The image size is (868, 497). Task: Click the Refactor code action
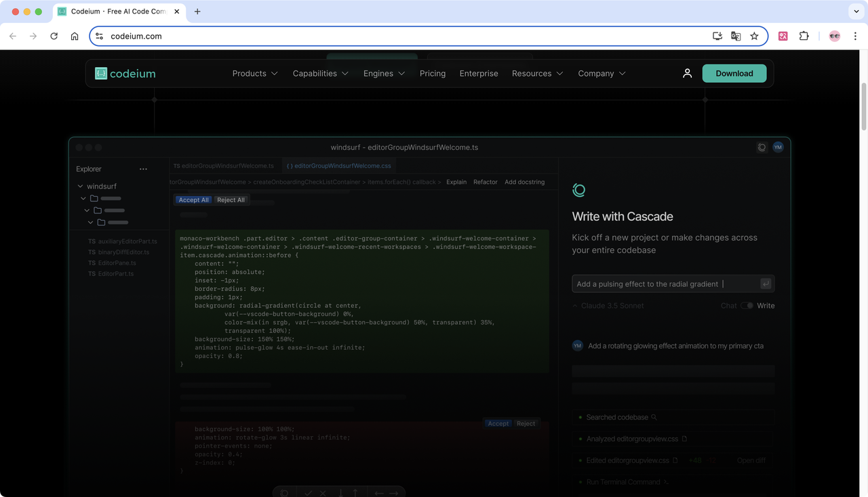point(486,182)
